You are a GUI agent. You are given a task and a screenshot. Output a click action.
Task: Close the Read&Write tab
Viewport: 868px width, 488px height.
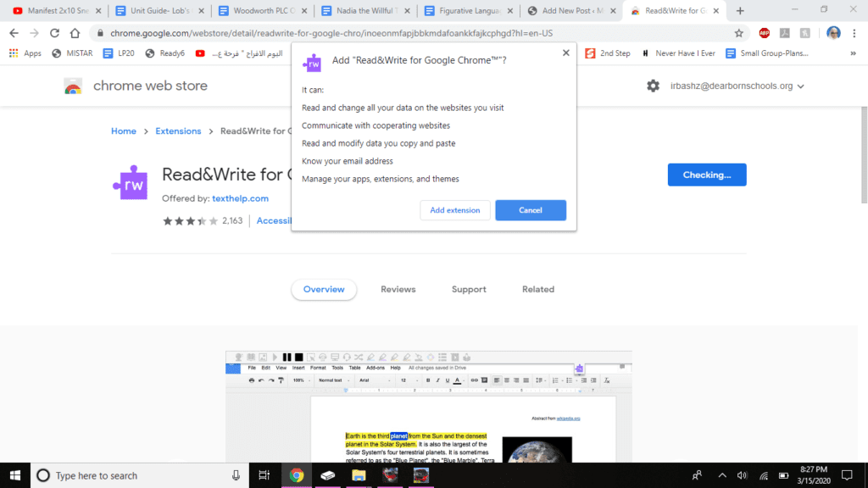coord(715,10)
